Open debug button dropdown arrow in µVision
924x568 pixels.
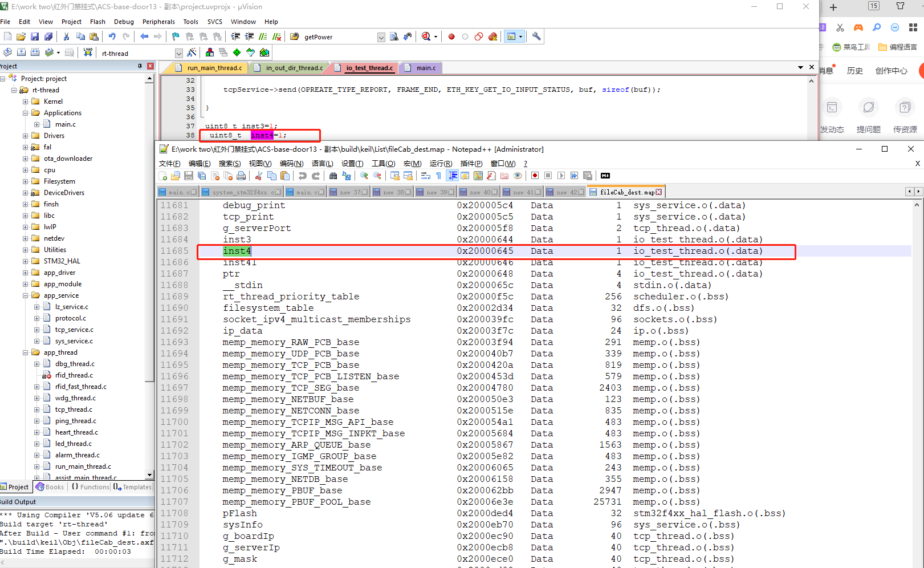point(435,36)
